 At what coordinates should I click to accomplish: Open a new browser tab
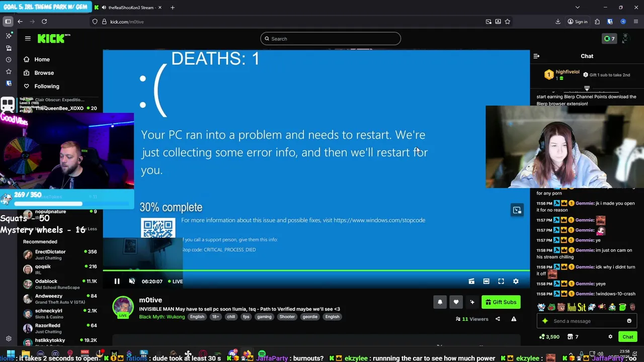point(173,8)
